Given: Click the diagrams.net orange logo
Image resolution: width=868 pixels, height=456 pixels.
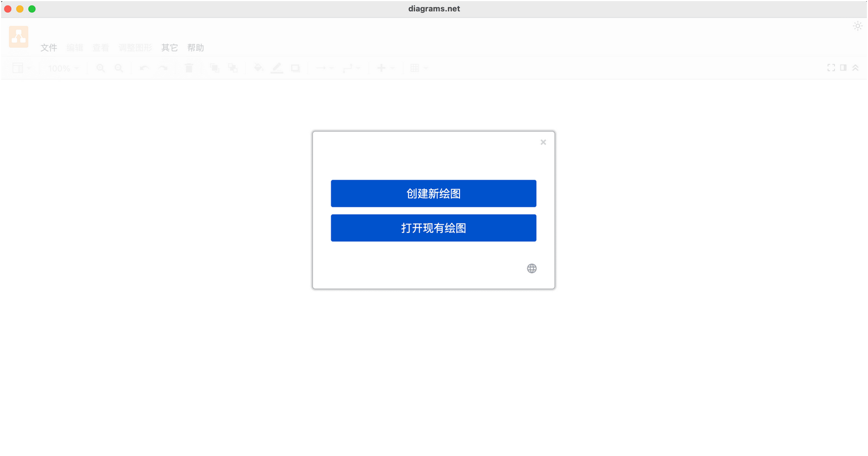Looking at the screenshot, I should 19,37.
